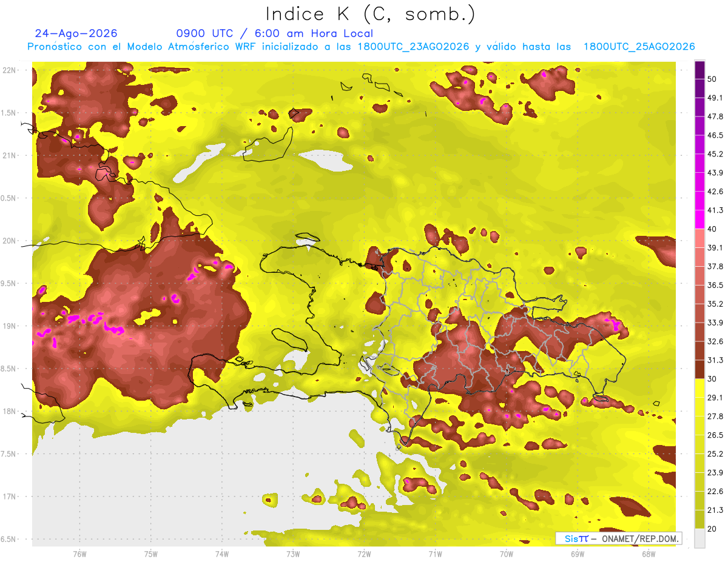The width and height of the screenshot is (728, 562).
Task: Select the "29.1" color scale value
Action: [715, 398]
